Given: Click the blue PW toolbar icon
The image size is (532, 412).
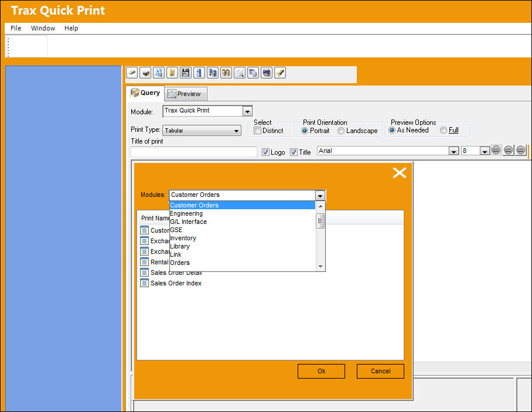Looking at the screenshot, I should click(x=267, y=73).
